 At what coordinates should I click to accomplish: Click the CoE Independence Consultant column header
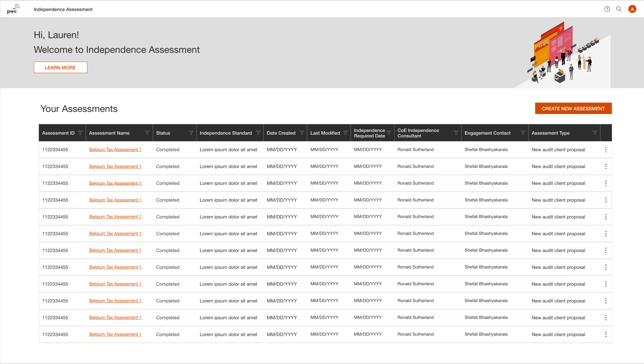coord(418,133)
